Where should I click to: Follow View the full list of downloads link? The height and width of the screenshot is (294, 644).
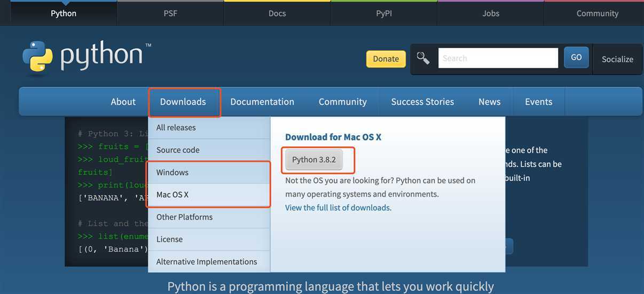pyautogui.click(x=338, y=207)
